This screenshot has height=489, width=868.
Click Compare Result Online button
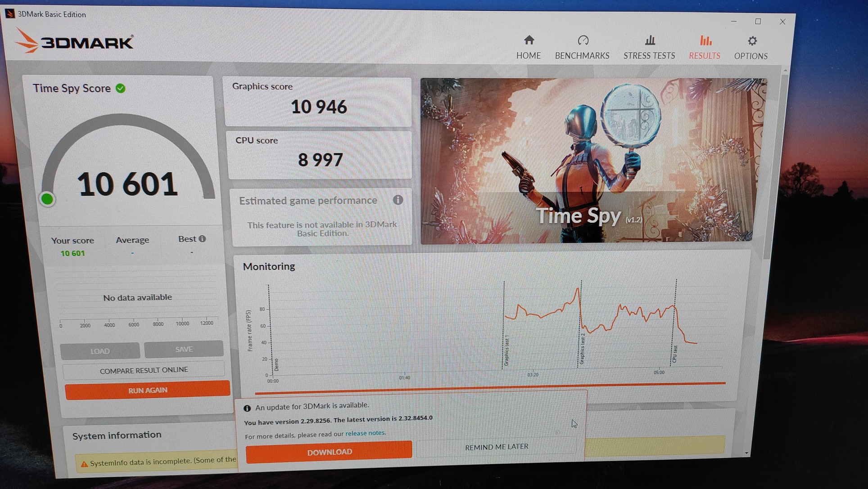[144, 370]
